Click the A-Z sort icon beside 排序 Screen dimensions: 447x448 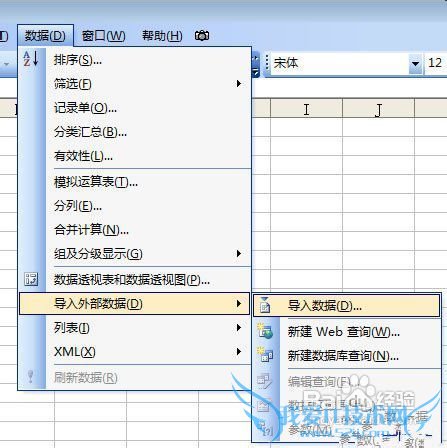(x=31, y=59)
